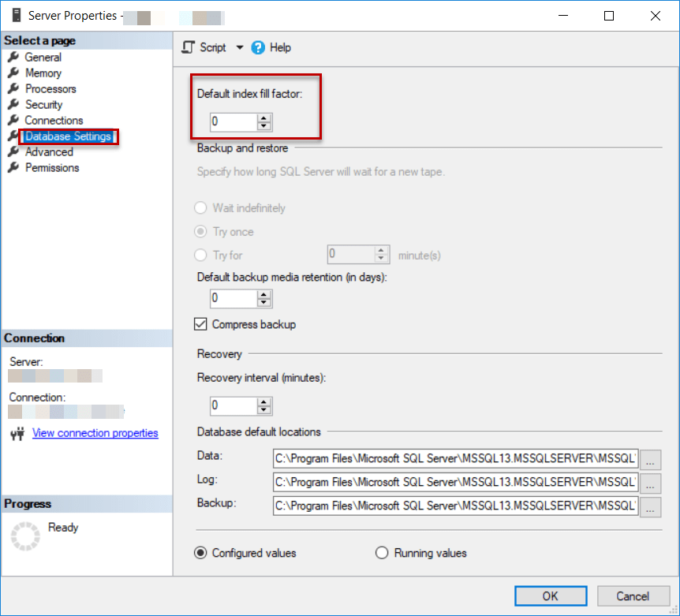Toggle the Compress backup checkbox

tap(200, 324)
